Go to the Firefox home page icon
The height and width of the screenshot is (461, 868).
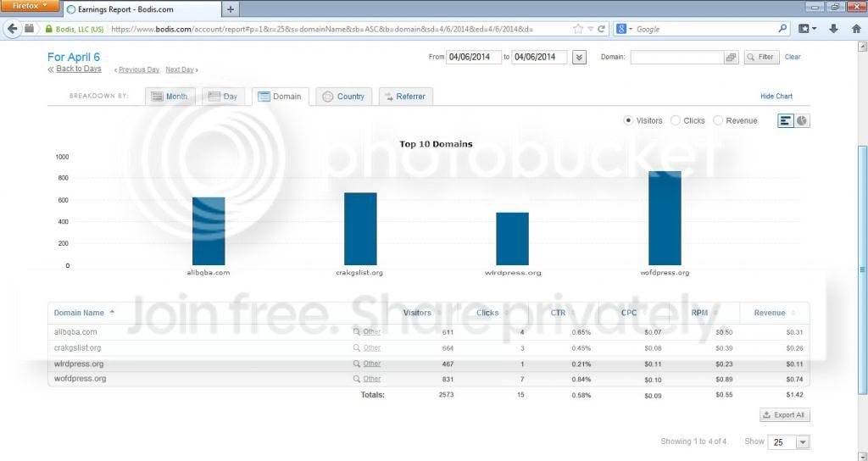coord(856,29)
